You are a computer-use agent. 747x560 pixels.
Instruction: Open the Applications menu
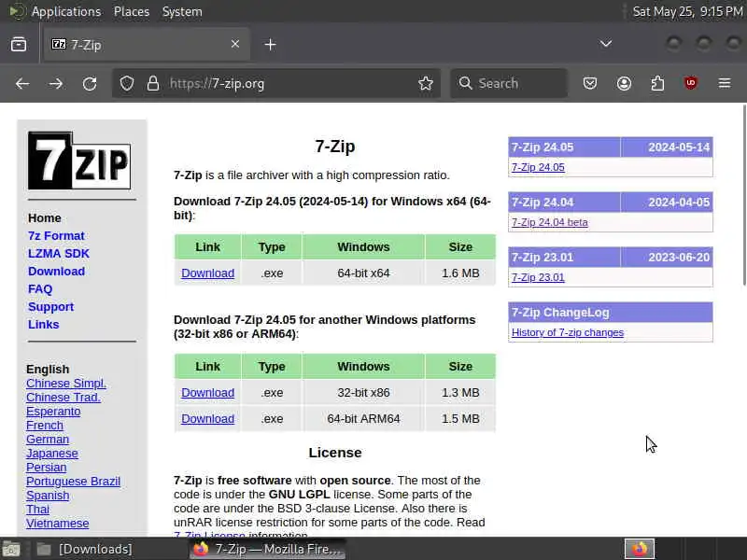66,11
